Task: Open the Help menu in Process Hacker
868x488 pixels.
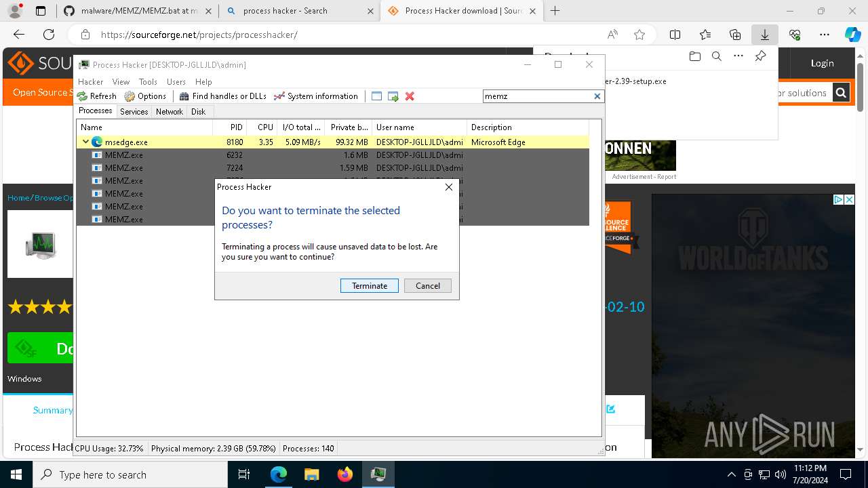Action: pos(203,81)
